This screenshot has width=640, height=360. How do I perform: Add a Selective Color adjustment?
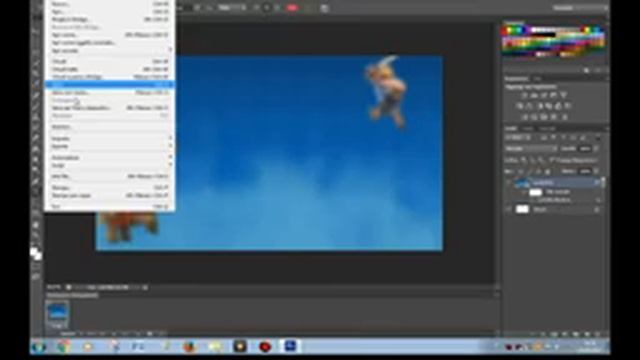coord(564,117)
